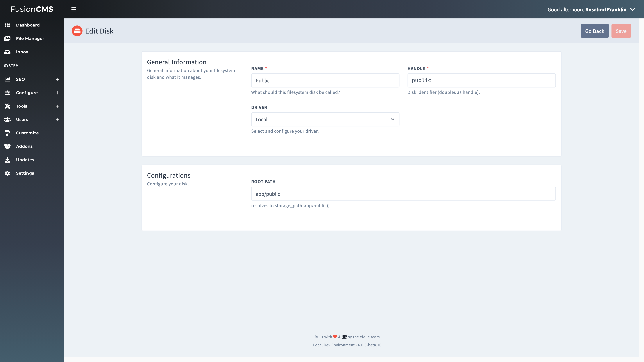Click into the Root Path field
Image resolution: width=644 pixels, height=362 pixels.
pos(403,194)
